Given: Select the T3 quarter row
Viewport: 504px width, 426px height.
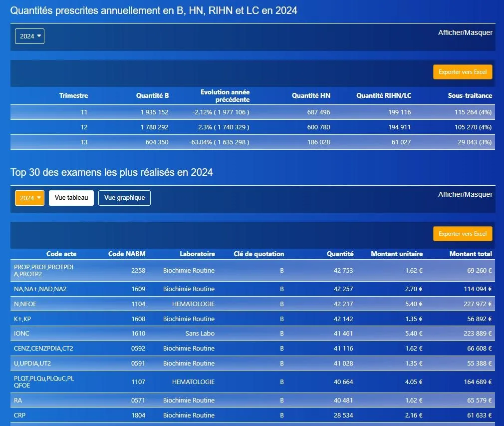Looking at the screenshot, I should [x=252, y=142].
